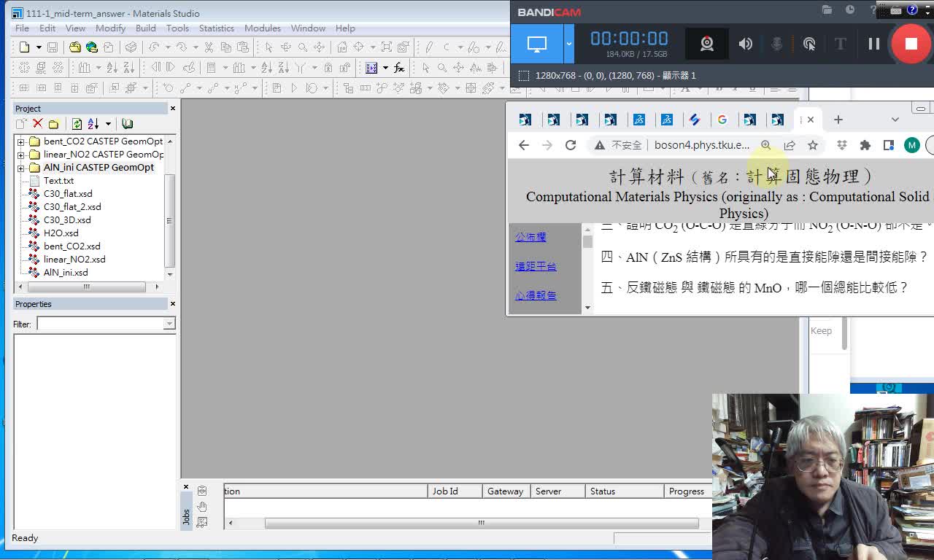This screenshot has height=560, width=934.
Task: Create a new document in Materials Studio
Action: pyautogui.click(x=25, y=47)
